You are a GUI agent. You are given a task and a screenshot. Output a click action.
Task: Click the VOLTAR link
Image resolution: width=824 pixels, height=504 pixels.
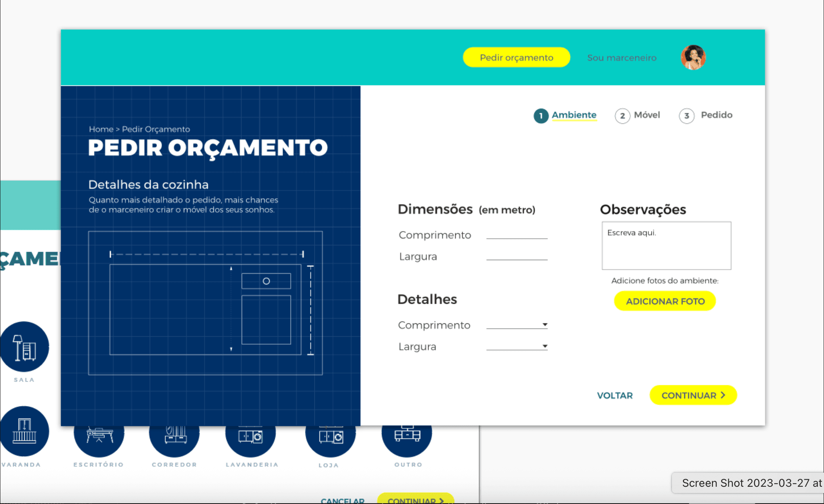click(615, 395)
